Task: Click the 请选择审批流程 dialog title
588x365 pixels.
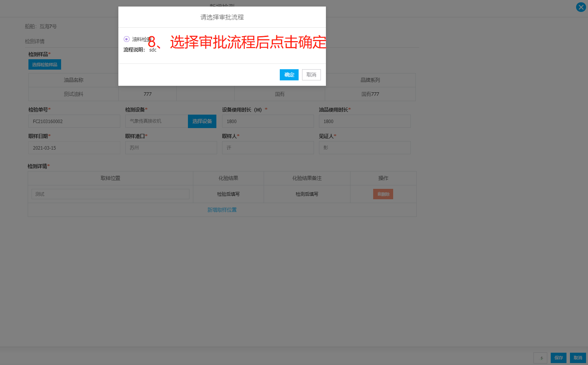Action: (222, 17)
